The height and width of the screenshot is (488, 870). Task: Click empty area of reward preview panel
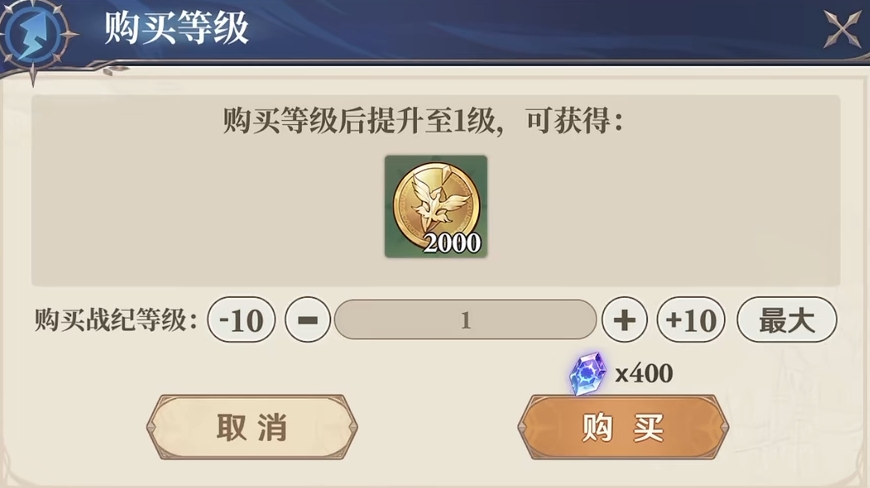click(666, 211)
